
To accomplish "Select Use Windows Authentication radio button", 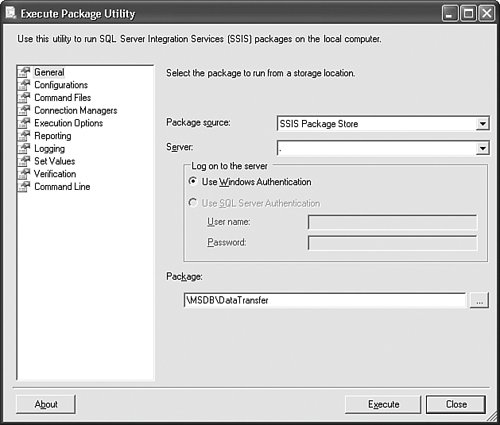I will [x=193, y=181].
